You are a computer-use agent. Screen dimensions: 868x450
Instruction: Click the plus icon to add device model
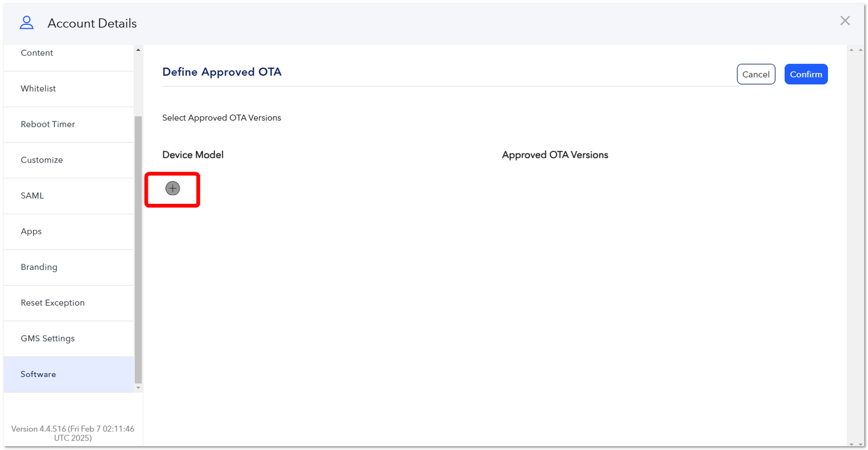[x=173, y=189]
